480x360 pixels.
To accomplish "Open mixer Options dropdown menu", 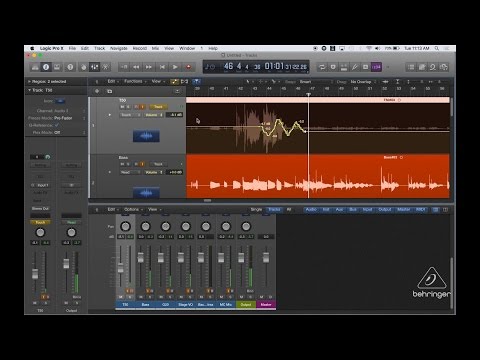I will pyautogui.click(x=133, y=209).
